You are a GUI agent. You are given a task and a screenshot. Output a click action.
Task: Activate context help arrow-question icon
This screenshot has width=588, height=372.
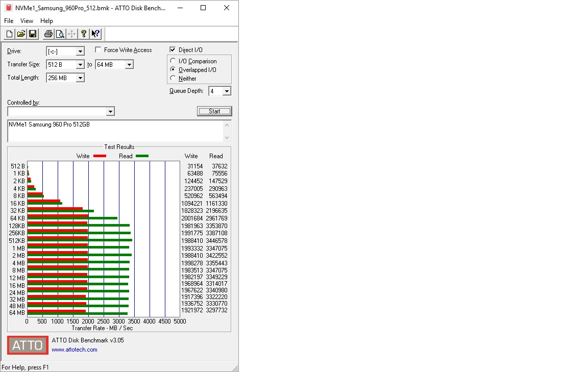click(95, 34)
